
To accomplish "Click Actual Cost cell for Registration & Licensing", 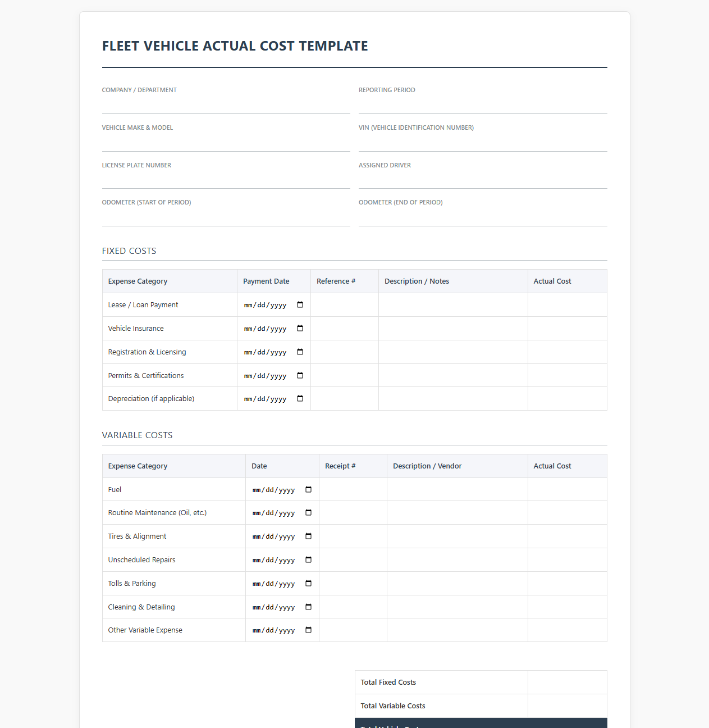I will (568, 352).
